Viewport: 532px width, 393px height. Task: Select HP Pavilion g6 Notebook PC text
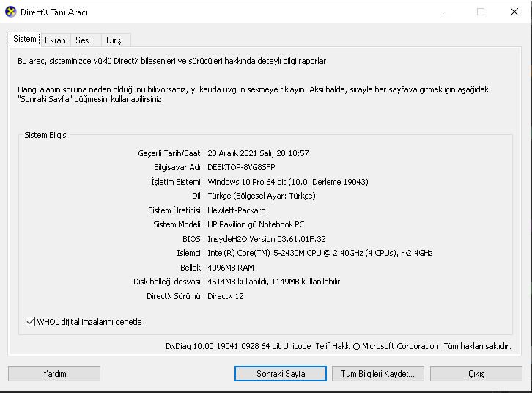pos(256,224)
